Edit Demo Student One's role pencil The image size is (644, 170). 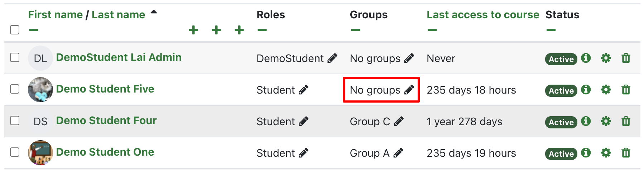[x=303, y=153]
